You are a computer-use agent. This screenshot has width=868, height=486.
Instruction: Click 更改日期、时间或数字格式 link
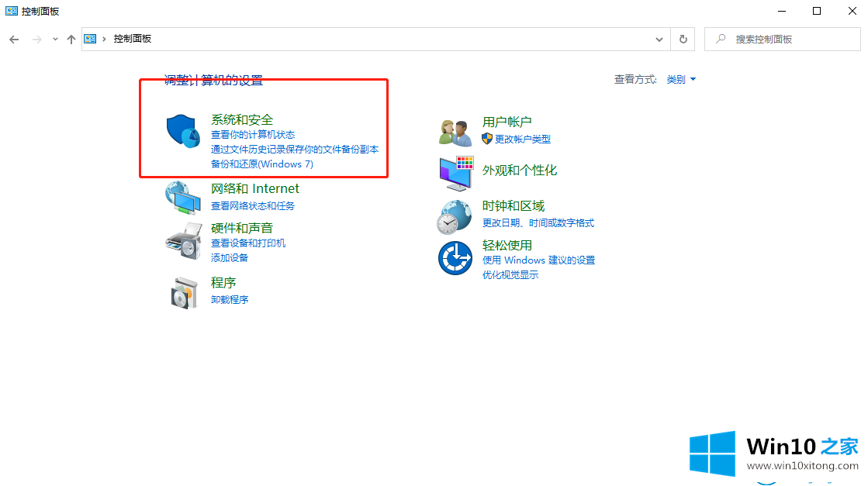coord(538,222)
